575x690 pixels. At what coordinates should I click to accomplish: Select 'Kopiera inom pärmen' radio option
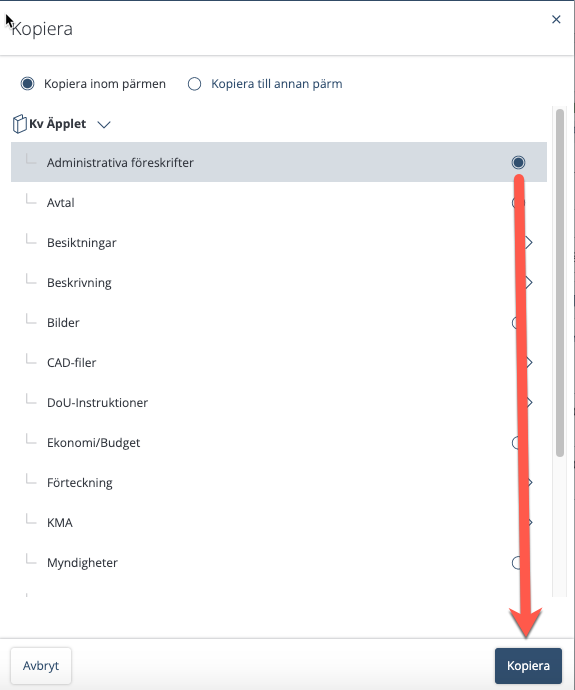coord(27,84)
